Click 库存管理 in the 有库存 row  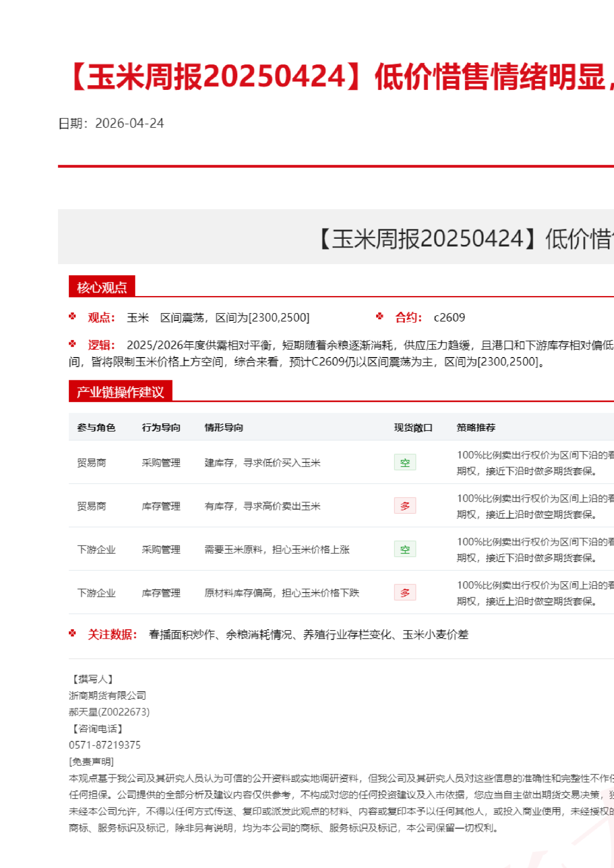click(161, 506)
